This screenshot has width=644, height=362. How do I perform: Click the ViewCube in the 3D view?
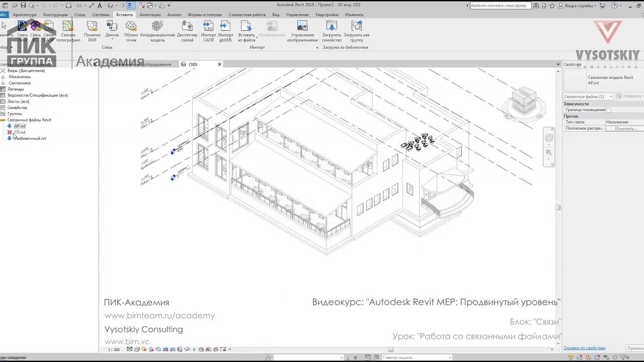point(524,100)
